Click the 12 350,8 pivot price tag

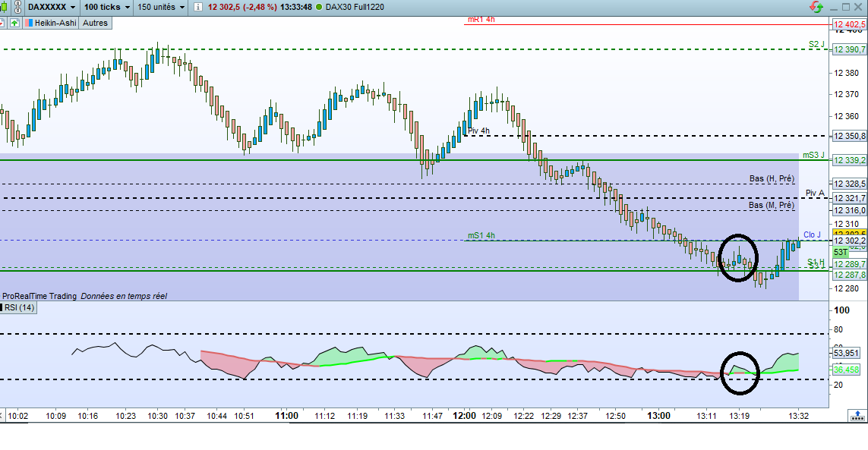coord(850,136)
